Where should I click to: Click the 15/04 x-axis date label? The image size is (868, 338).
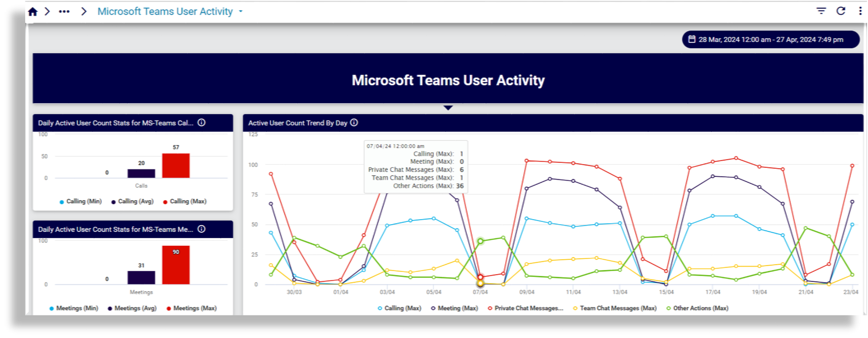click(x=667, y=292)
